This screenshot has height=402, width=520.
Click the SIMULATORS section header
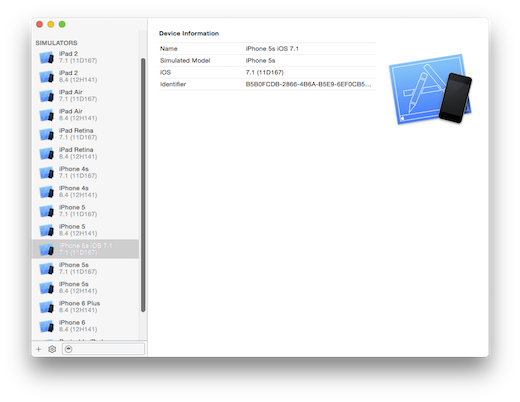point(56,43)
